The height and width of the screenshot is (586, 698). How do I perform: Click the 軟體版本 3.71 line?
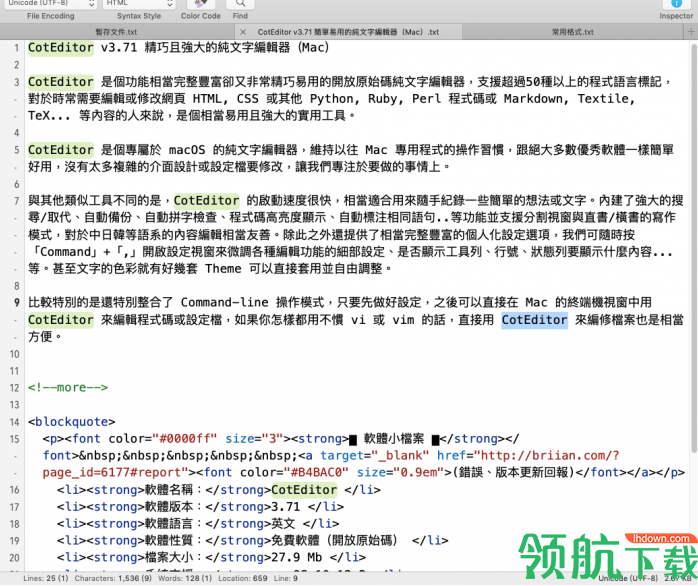200,507
